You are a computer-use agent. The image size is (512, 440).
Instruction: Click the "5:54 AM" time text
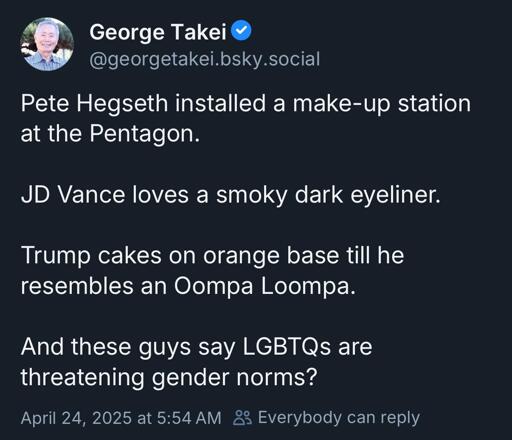189,418
